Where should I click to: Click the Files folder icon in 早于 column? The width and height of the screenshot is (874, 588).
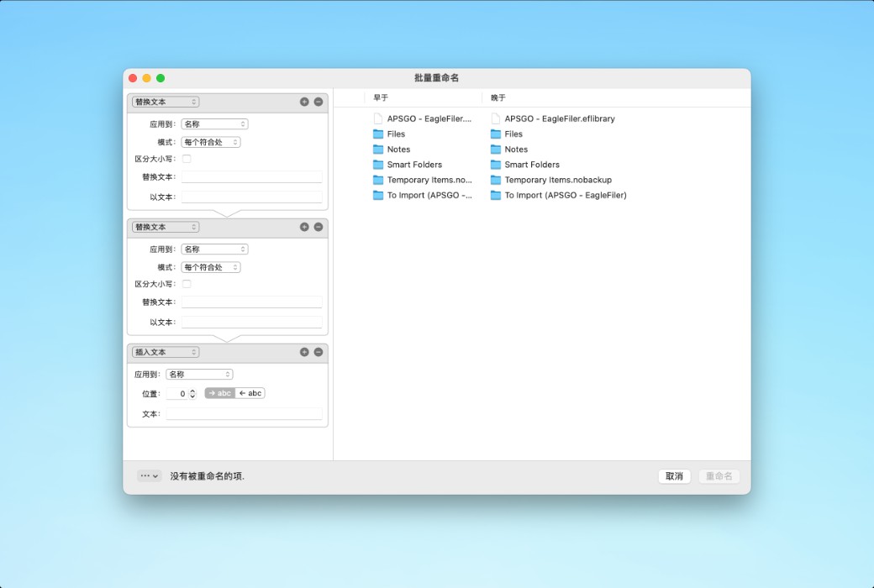tap(378, 134)
